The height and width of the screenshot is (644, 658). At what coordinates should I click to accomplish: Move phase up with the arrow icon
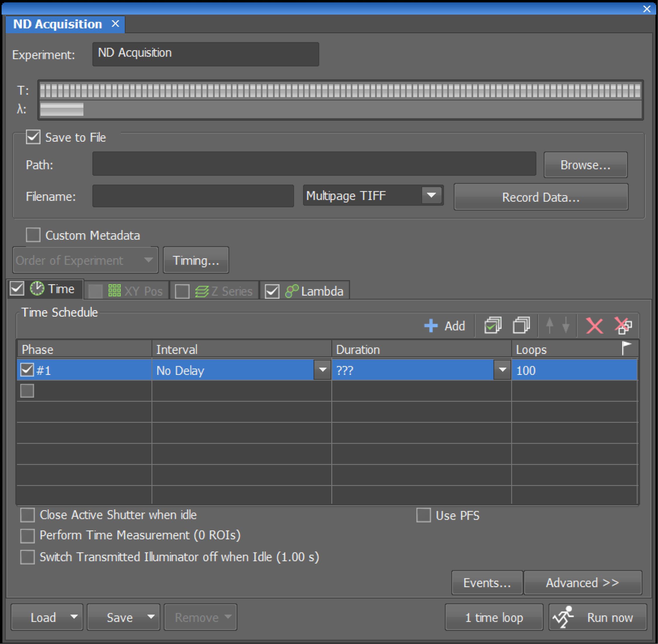coord(550,325)
